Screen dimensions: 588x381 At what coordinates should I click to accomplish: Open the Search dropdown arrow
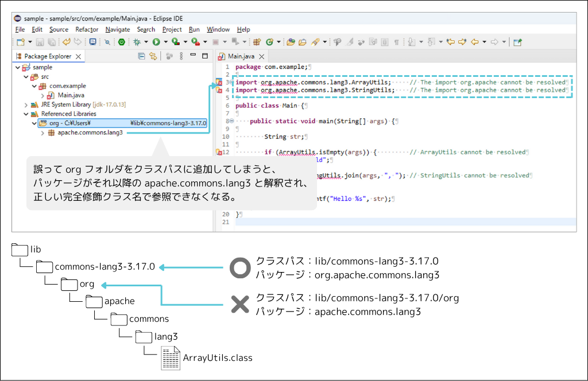325,42
